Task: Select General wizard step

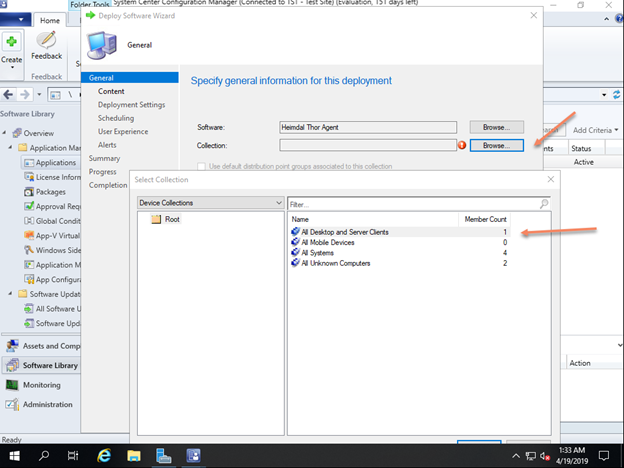Action: click(130, 78)
